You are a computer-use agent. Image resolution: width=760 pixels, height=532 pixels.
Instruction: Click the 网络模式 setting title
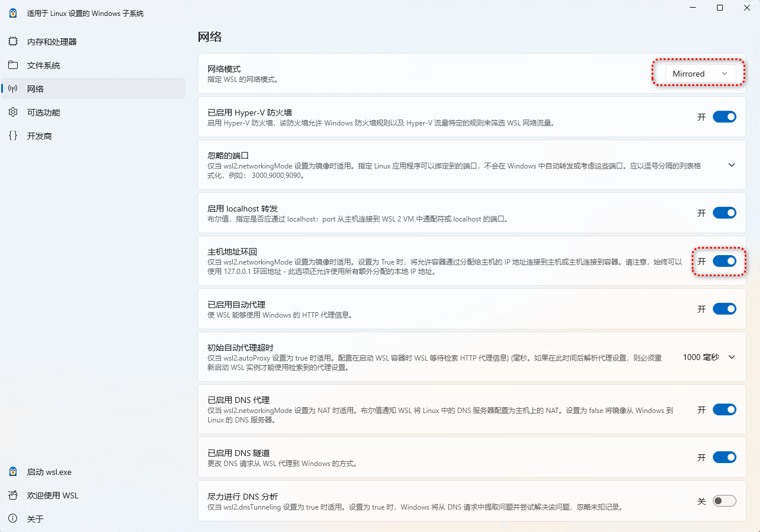(224, 69)
